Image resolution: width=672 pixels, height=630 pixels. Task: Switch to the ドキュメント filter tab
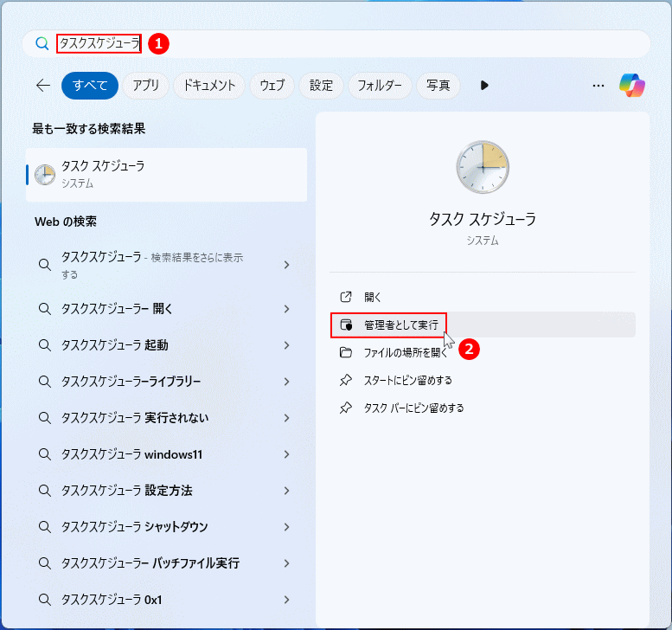coord(209,86)
